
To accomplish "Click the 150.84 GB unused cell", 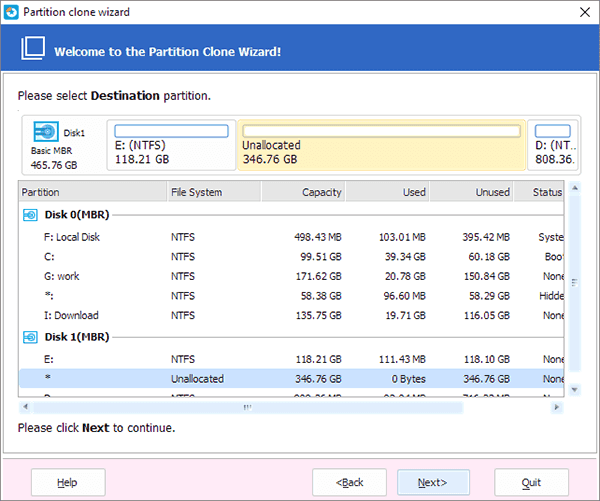I will pos(487,276).
